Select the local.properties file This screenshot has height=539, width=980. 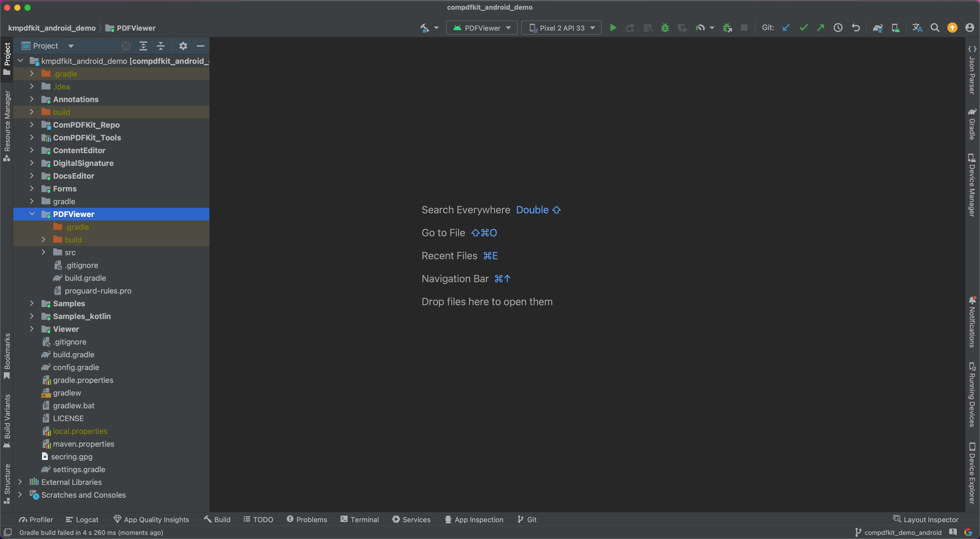click(x=80, y=431)
